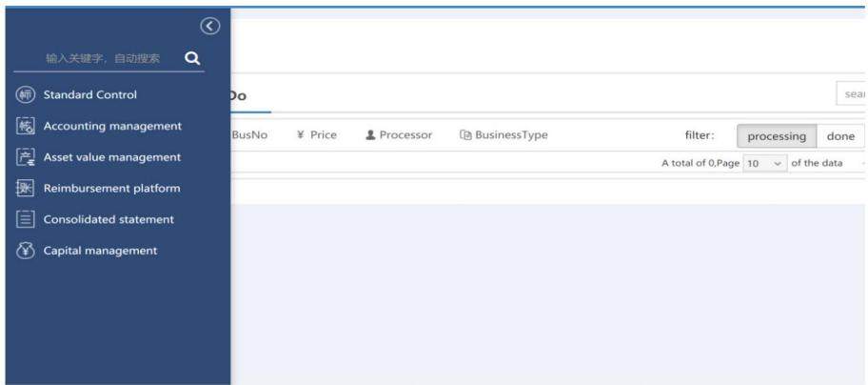Collapse the sidebar with the back arrow icon
This screenshot has width=868, height=385.
[x=209, y=26]
